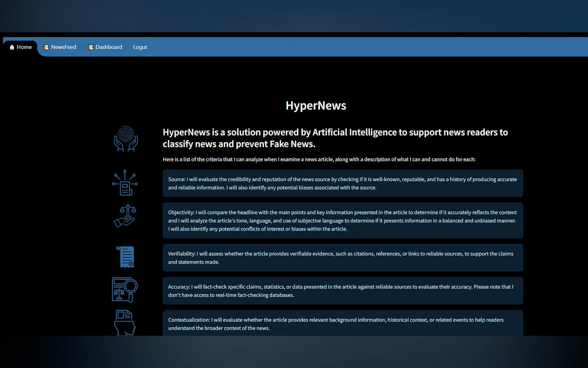Viewport: 588px width, 368px height.
Task: Open the Home tab
Action: (24, 47)
